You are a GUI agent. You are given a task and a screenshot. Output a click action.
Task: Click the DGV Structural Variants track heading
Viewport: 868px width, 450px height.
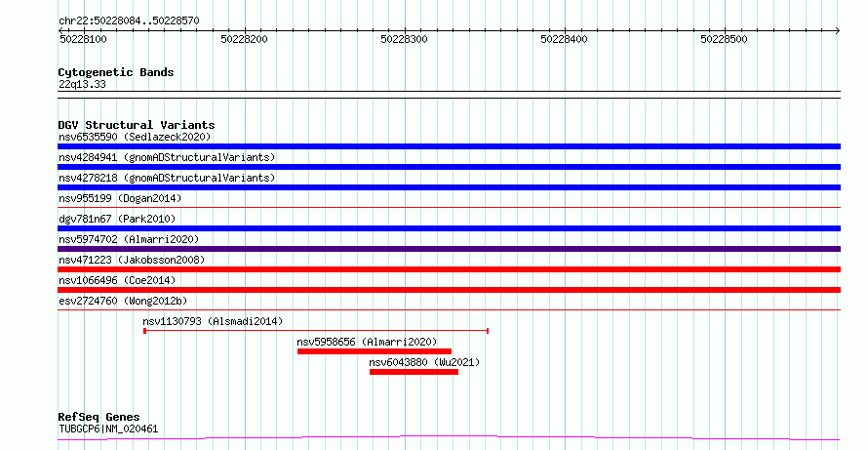137,125
